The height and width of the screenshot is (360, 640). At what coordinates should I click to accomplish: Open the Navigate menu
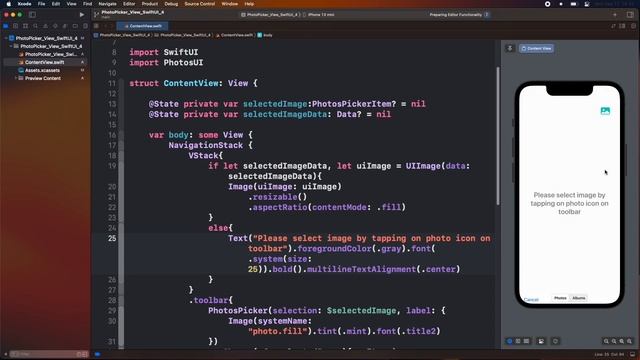(107, 4)
